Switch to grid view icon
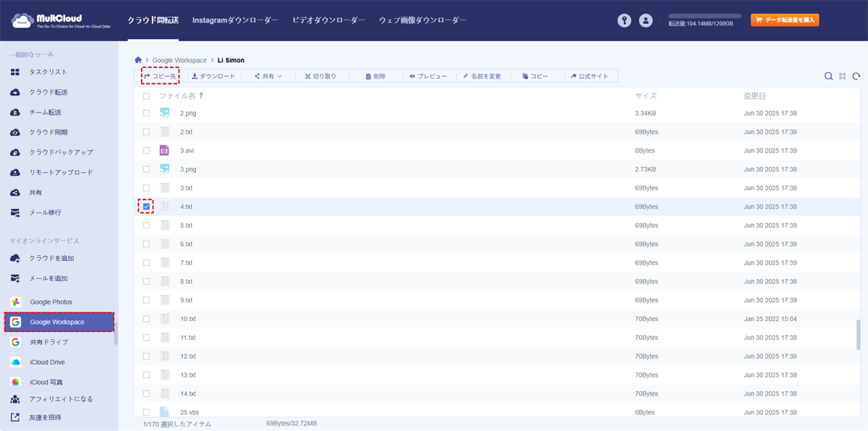This screenshot has height=431, width=868. click(x=842, y=76)
